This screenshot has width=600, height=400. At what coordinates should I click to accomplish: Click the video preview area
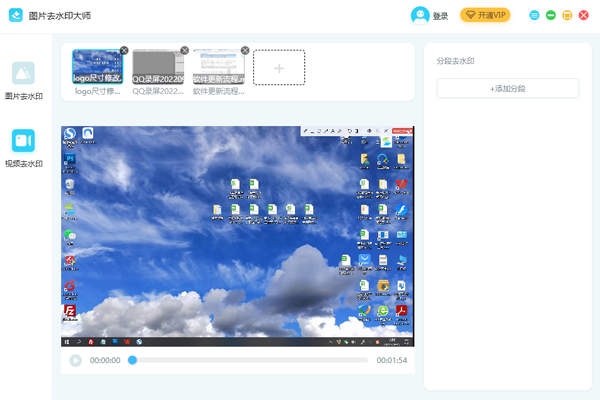pyautogui.click(x=237, y=236)
